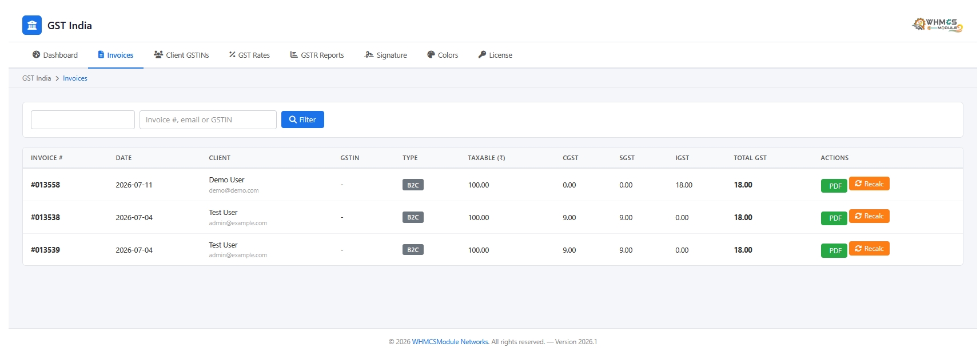Image resolution: width=980 pixels, height=359 pixels.
Task: Click the Filter search button
Action: (x=302, y=119)
